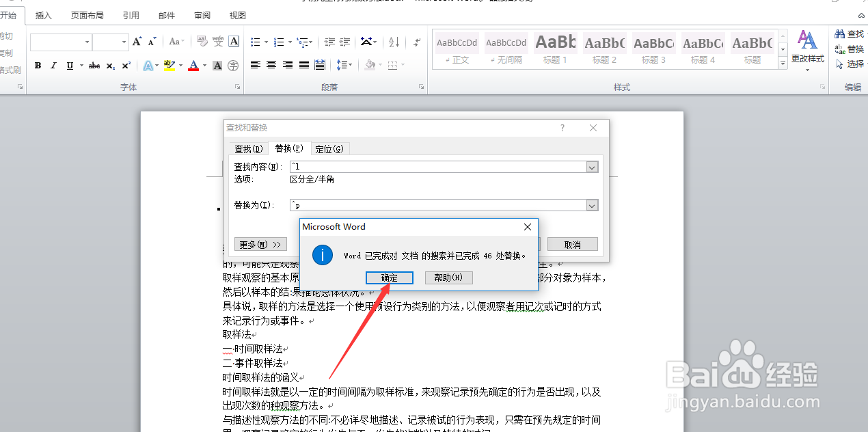The height and width of the screenshot is (432, 868).
Task: Switch to the 视图 ribbon tab
Action: pos(237,15)
